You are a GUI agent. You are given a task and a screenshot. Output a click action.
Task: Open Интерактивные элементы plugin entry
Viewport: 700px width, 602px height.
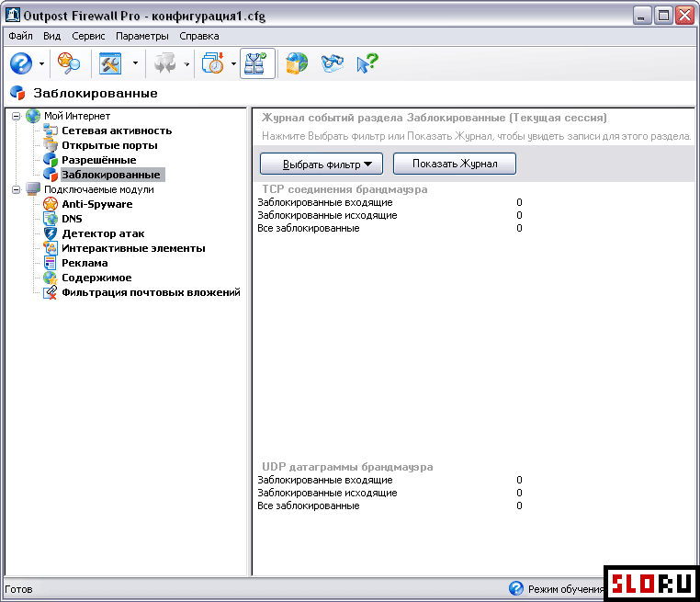tap(133, 248)
